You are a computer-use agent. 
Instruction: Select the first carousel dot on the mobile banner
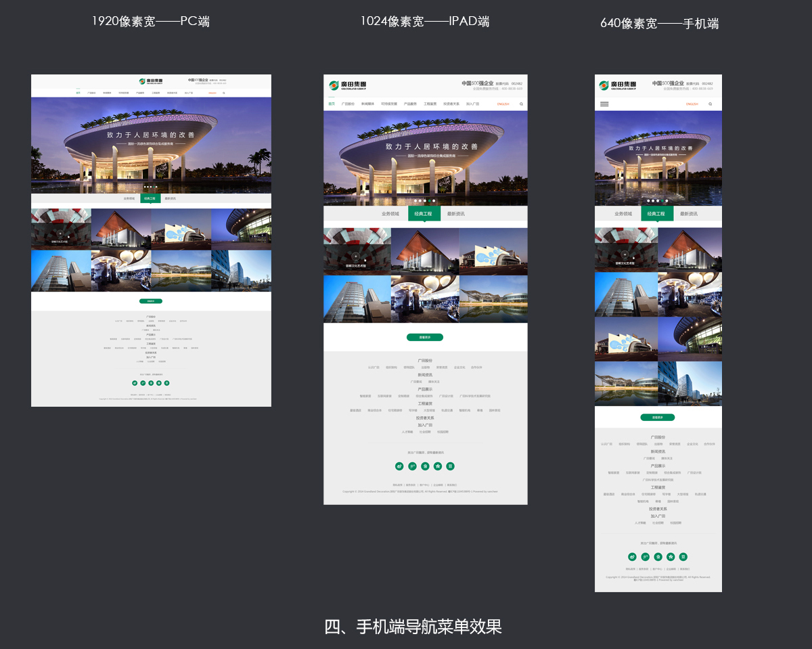[648, 200]
